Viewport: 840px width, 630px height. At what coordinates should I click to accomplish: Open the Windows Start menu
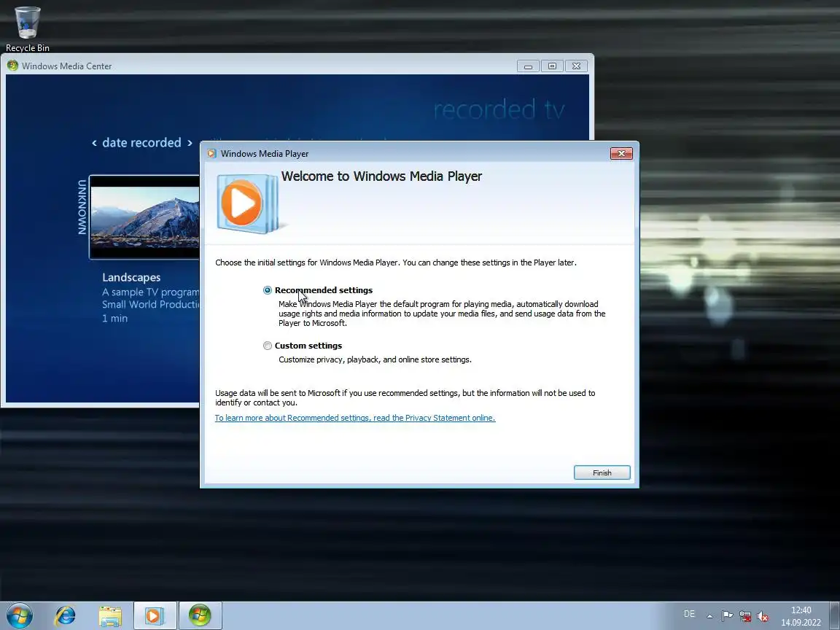coord(20,615)
